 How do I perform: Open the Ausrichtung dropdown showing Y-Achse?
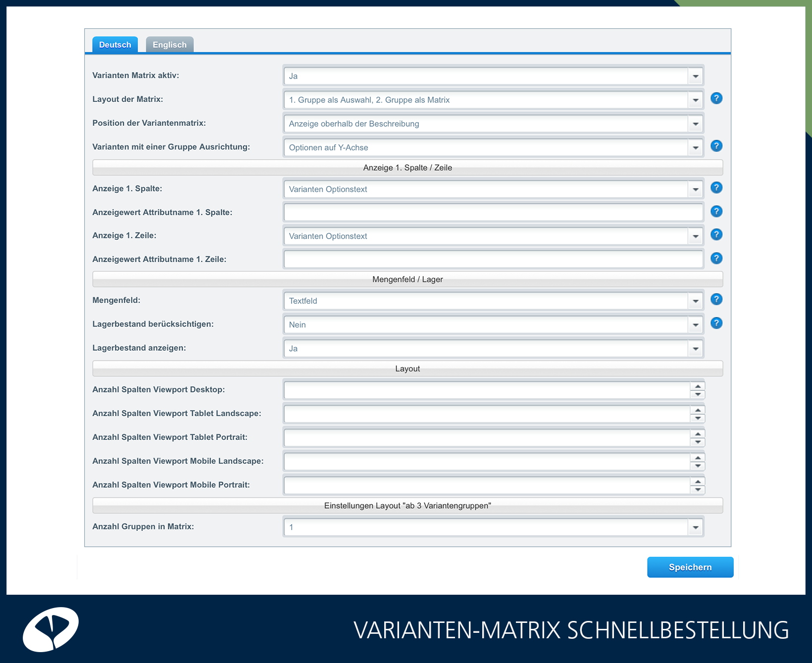(x=695, y=147)
